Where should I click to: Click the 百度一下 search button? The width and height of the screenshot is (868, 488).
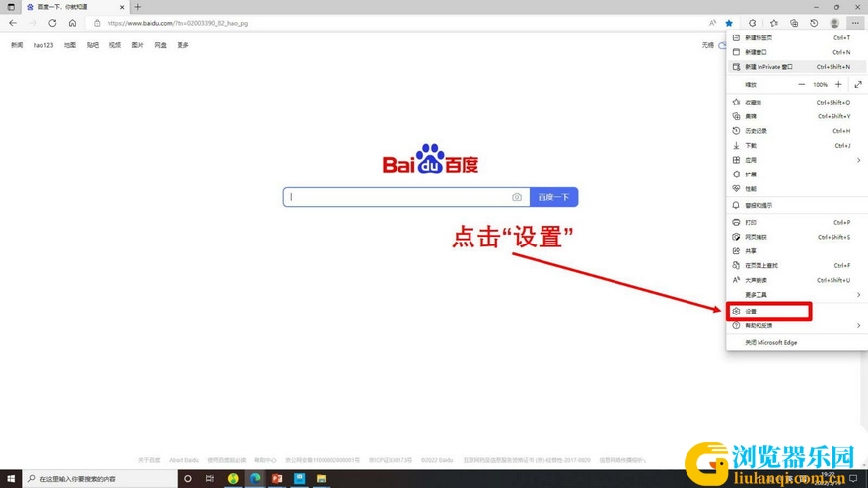pos(553,197)
